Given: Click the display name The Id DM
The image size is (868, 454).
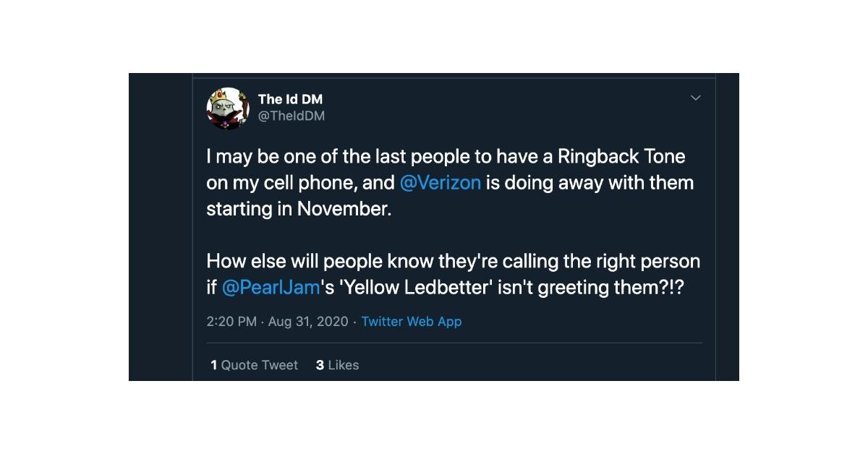Looking at the screenshot, I should (x=290, y=99).
